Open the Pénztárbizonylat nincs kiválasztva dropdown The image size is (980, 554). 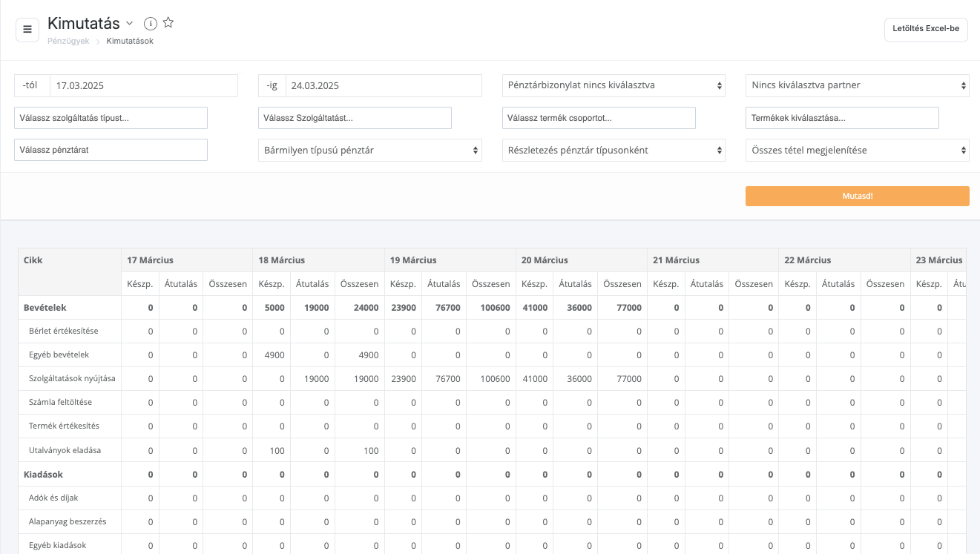613,86
